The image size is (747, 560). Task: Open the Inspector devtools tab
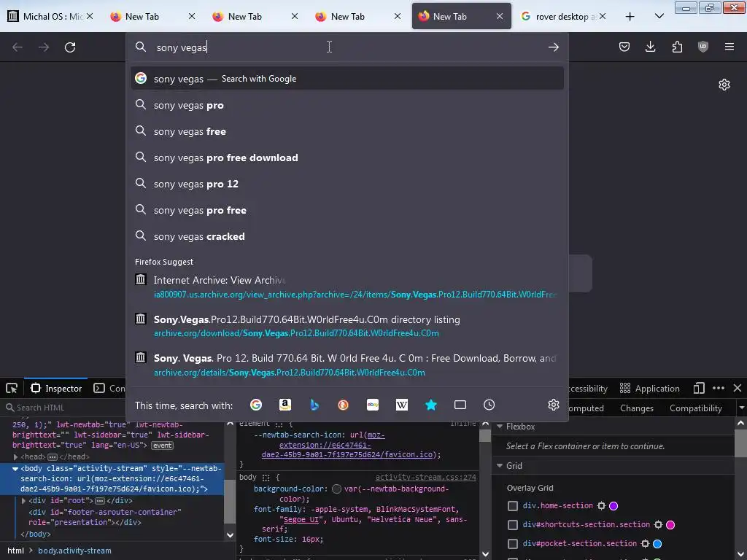click(x=56, y=389)
